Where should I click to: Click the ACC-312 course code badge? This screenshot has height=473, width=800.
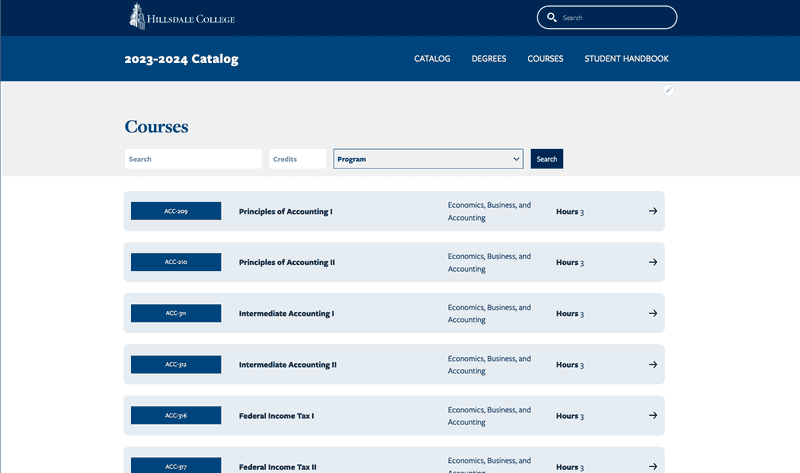click(x=176, y=364)
